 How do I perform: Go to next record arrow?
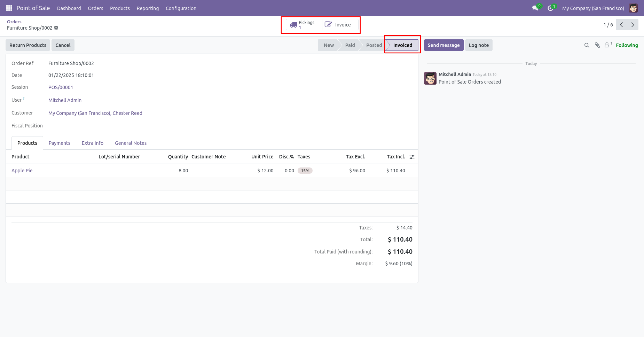tap(633, 25)
